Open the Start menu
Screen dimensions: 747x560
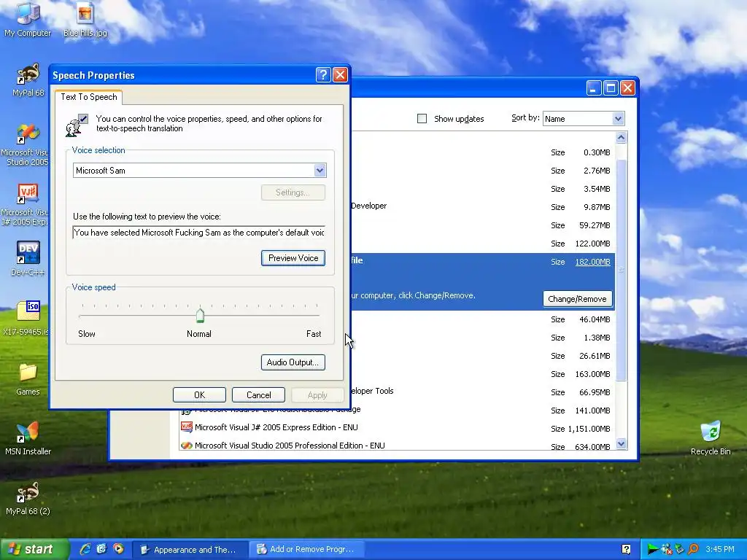(x=34, y=550)
